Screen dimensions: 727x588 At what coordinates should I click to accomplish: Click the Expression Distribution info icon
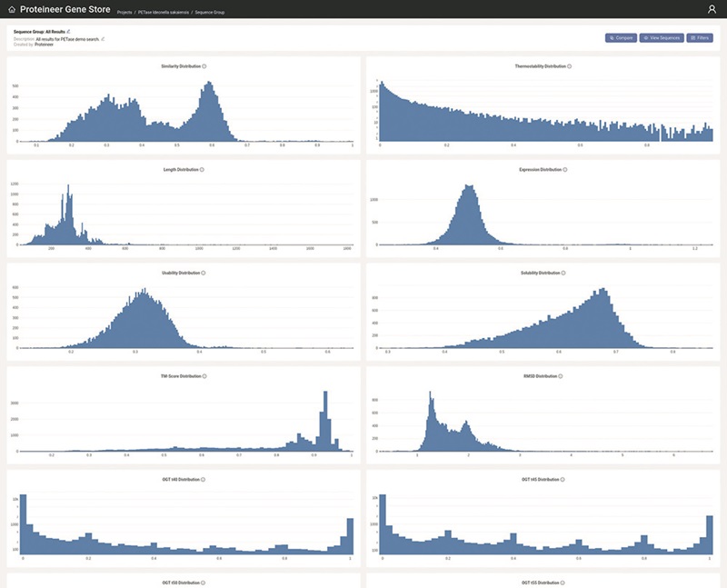click(565, 169)
